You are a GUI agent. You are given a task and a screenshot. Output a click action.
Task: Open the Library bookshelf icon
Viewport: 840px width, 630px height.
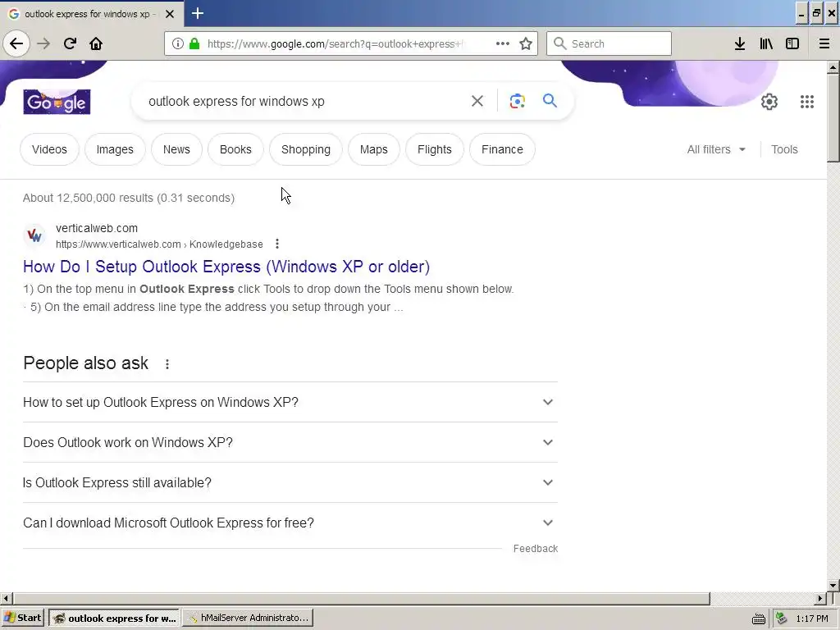[766, 43]
